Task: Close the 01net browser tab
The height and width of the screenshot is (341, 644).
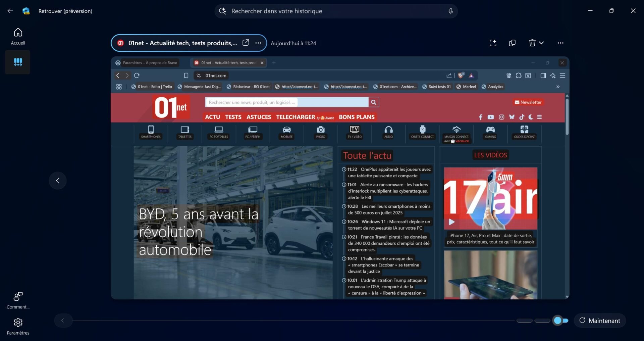Action: click(262, 63)
